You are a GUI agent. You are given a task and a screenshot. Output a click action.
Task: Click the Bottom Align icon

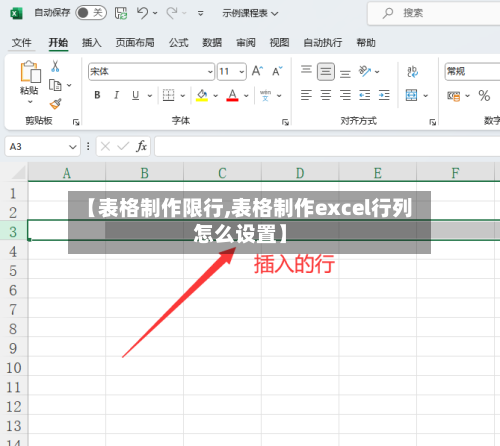[345, 74]
